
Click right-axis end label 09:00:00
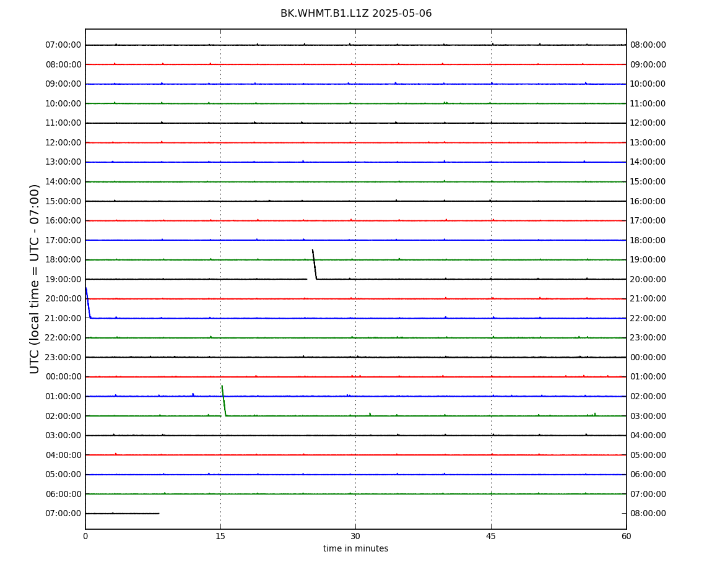[648, 64]
